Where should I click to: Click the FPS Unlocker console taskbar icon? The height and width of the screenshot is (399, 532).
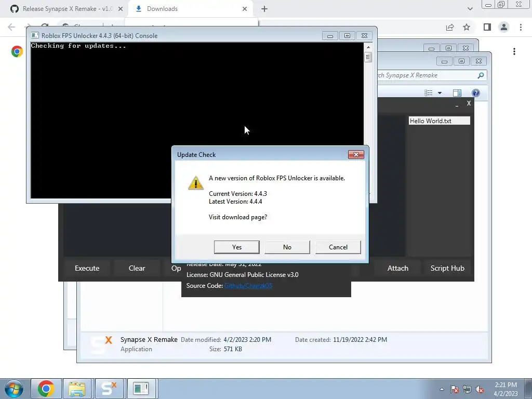[x=141, y=389]
